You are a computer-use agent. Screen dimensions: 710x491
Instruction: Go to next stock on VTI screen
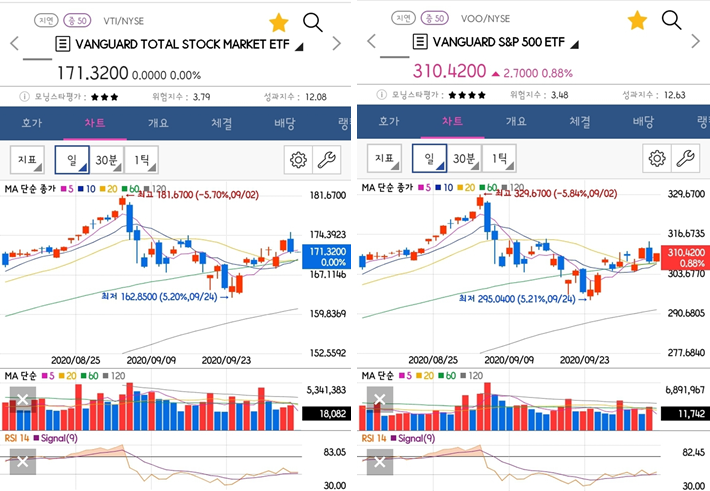click(336, 43)
